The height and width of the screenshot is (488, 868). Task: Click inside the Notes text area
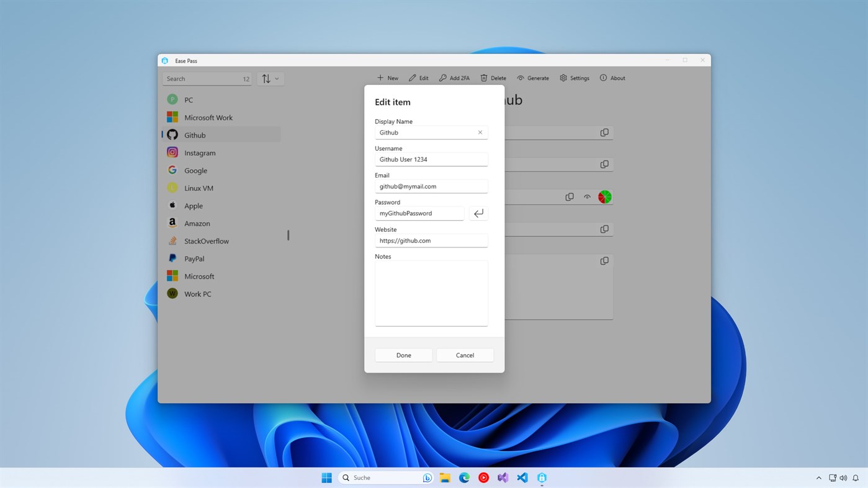(431, 291)
